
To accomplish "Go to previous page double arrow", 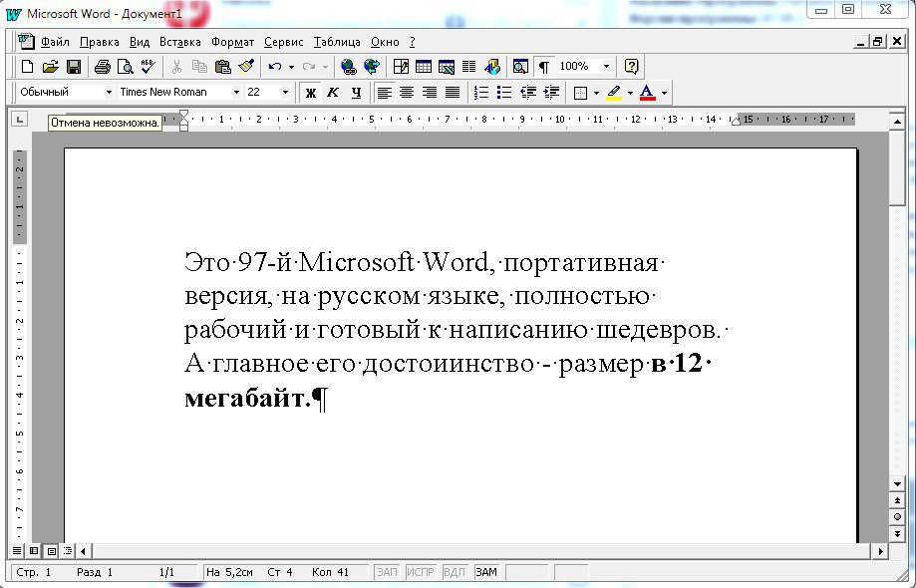I will 898,500.
